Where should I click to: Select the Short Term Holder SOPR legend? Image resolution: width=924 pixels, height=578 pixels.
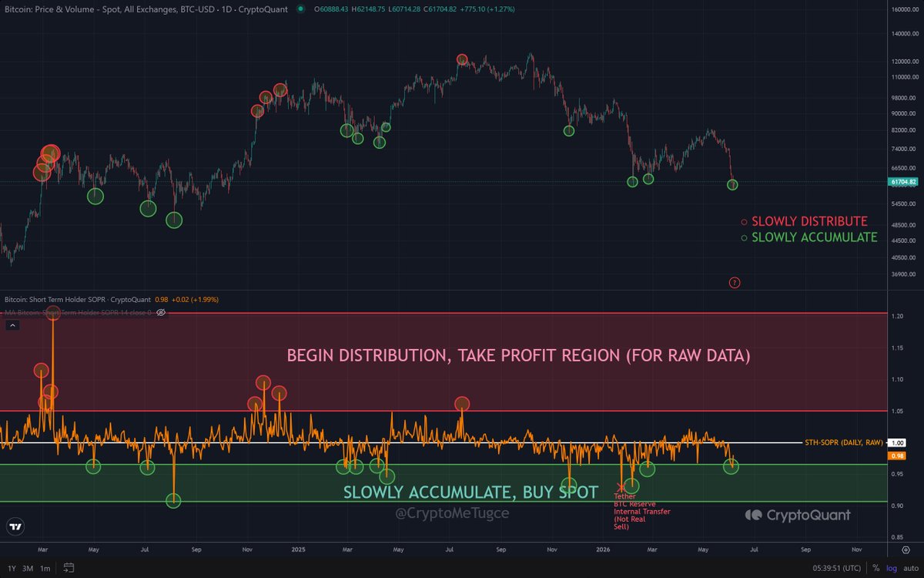point(76,301)
